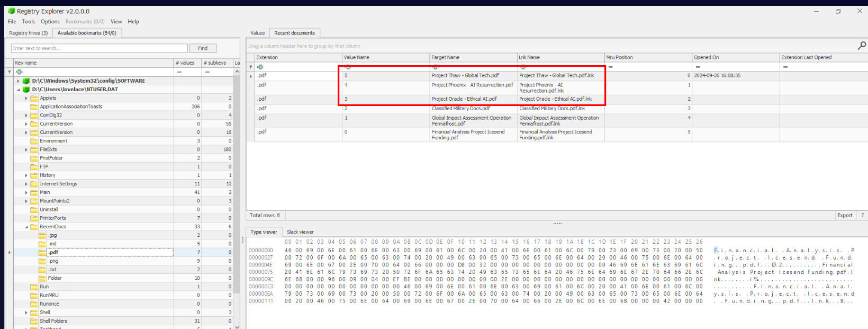Screen dimensions: 868x329
Task: Expand the FileExts key
Action: 26,149
